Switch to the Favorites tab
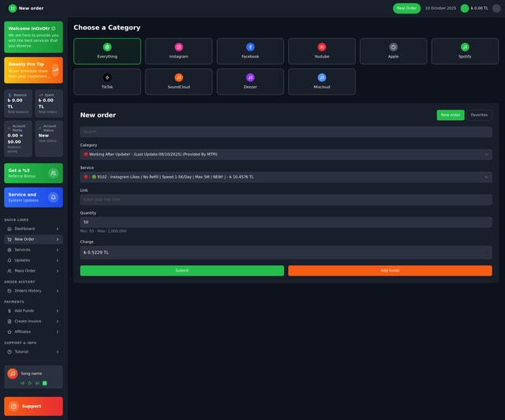505x420 pixels. point(479,114)
